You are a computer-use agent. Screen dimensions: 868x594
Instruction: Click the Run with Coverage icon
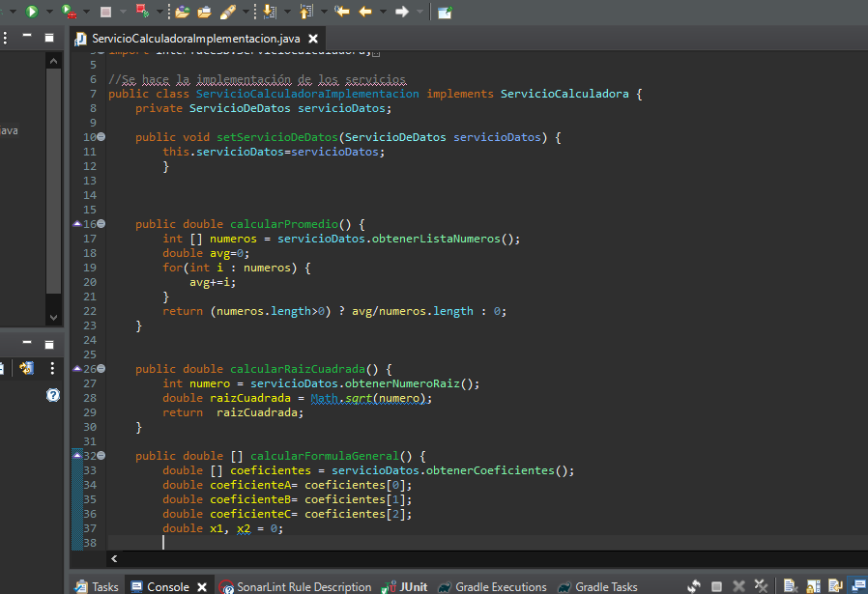69,12
